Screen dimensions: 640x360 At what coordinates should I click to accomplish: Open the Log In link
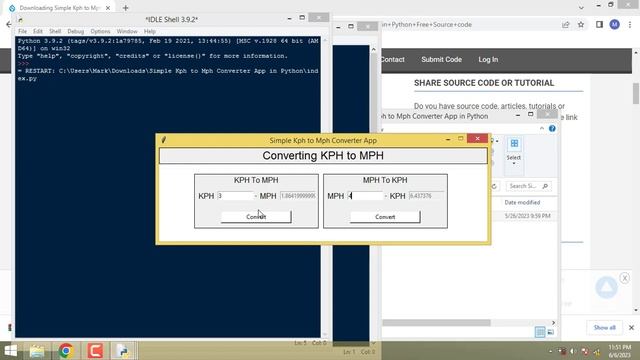[x=488, y=60]
